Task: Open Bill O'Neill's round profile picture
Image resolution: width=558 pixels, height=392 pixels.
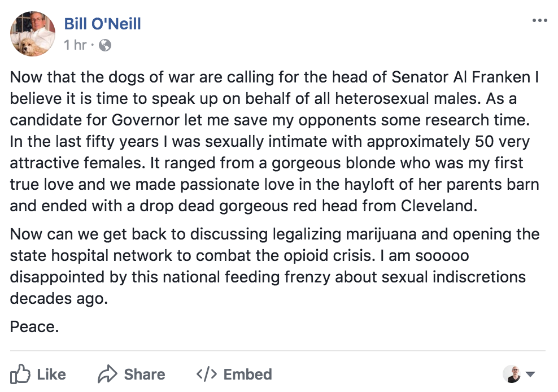Action: click(x=33, y=33)
